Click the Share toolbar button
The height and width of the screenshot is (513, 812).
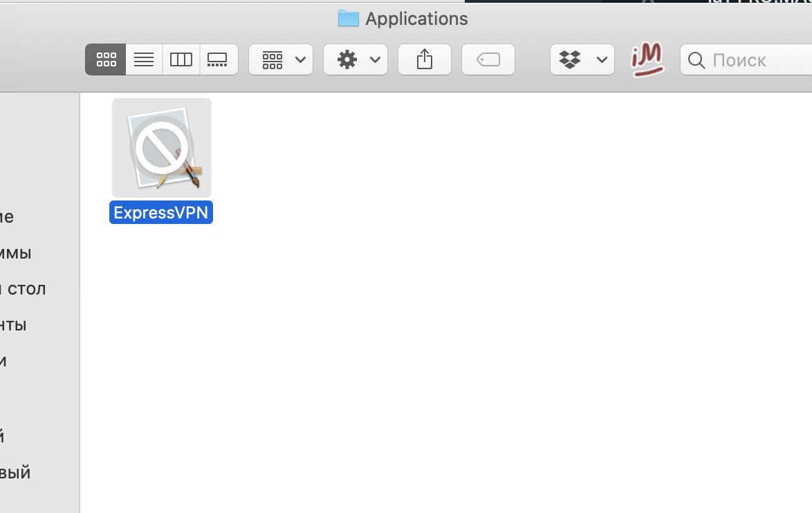click(424, 59)
